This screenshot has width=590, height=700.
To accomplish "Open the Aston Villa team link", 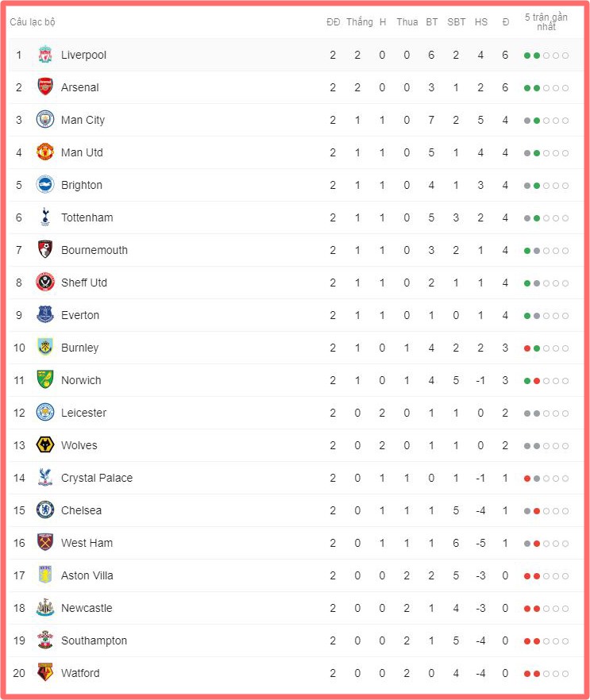I will pos(87,575).
